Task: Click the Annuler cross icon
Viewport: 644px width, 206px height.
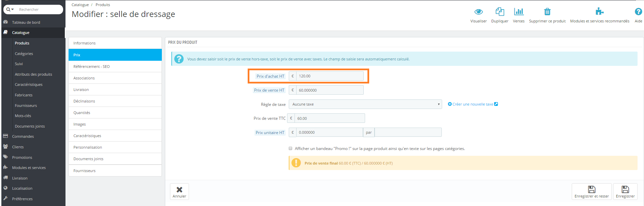Action: click(x=179, y=190)
